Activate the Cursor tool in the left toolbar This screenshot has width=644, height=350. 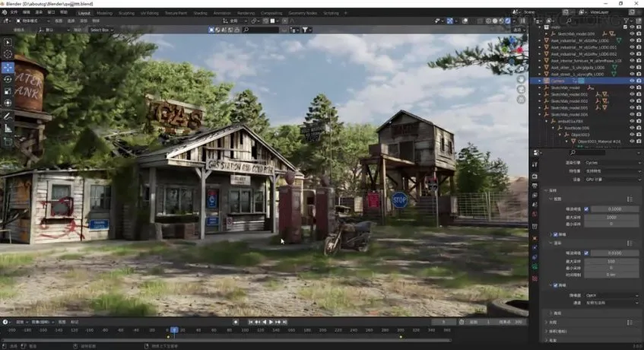coord(8,54)
